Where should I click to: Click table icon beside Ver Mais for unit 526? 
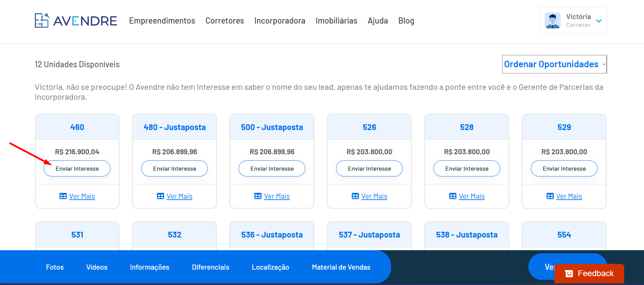click(355, 196)
